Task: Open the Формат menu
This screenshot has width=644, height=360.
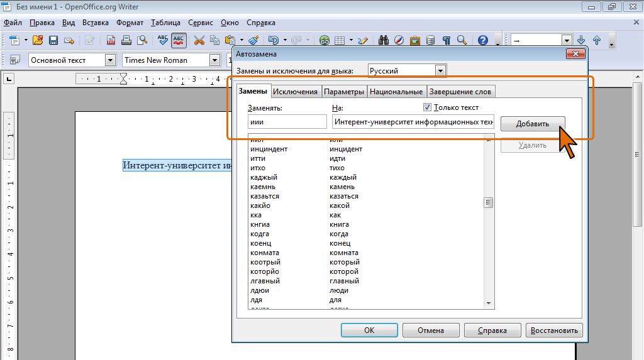Action: (130, 23)
